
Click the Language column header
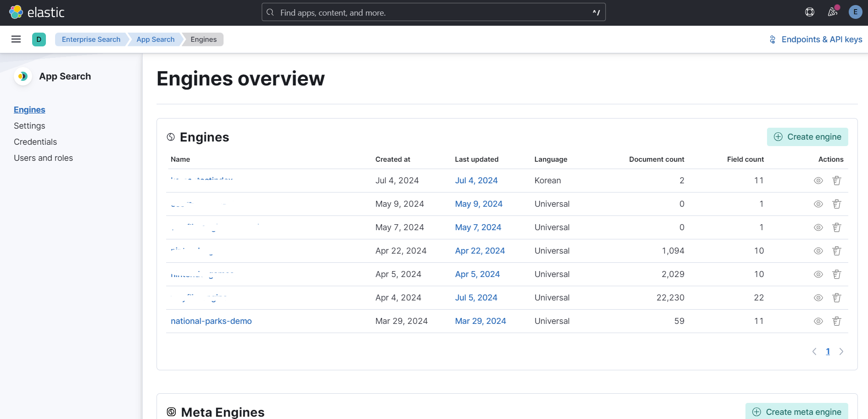(x=551, y=159)
